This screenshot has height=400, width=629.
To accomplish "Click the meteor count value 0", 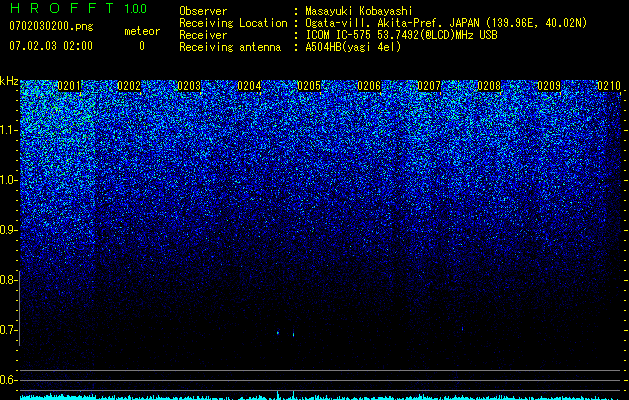I will [142, 46].
